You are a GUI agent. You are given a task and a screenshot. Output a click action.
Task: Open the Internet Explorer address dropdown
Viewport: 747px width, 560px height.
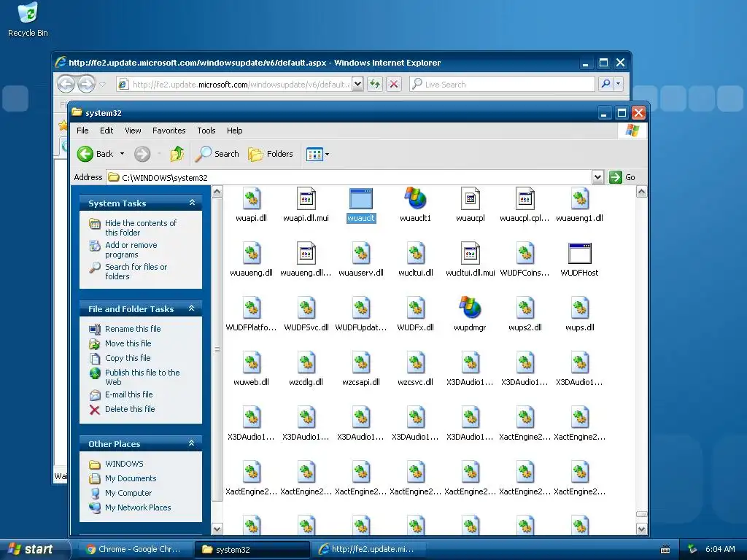[x=357, y=85]
